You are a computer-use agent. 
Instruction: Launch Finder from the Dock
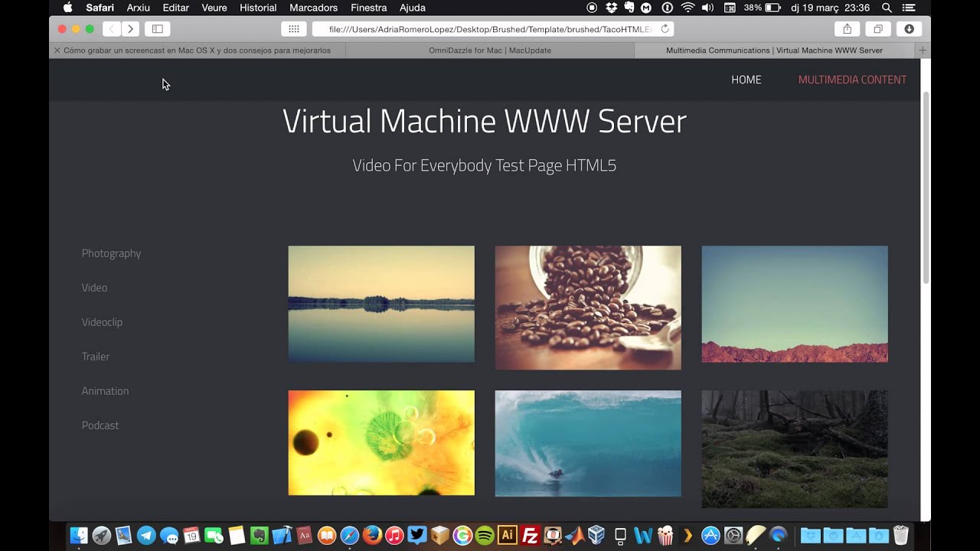click(79, 536)
